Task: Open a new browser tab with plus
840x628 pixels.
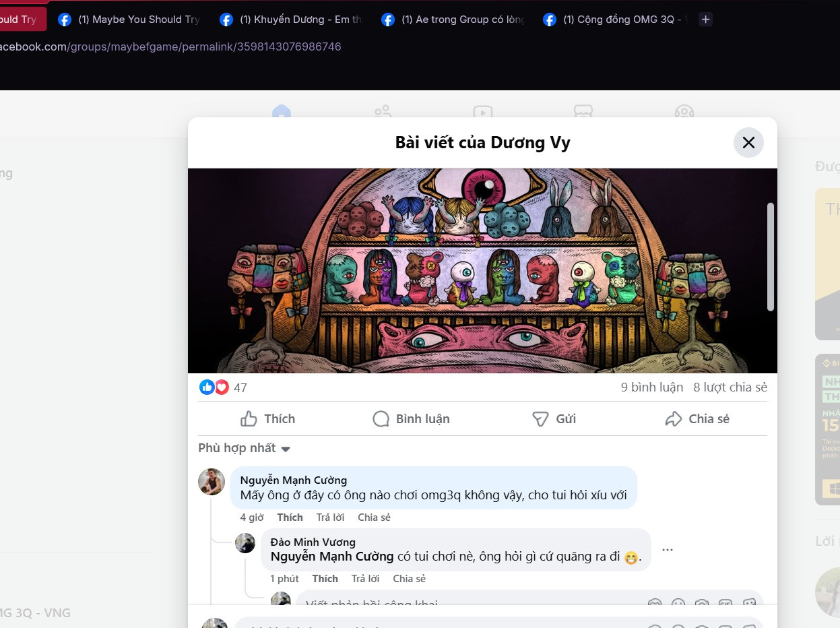Action: (705, 20)
